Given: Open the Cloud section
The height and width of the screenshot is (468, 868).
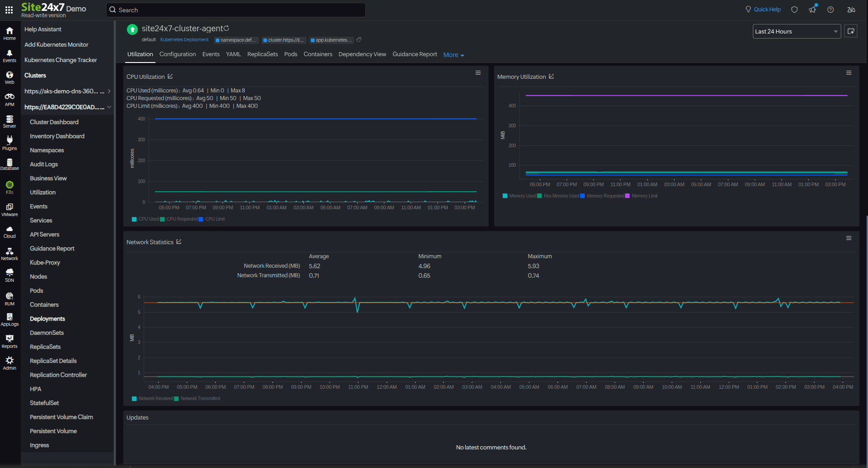Looking at the screenshot, I should tap(10, 232).
